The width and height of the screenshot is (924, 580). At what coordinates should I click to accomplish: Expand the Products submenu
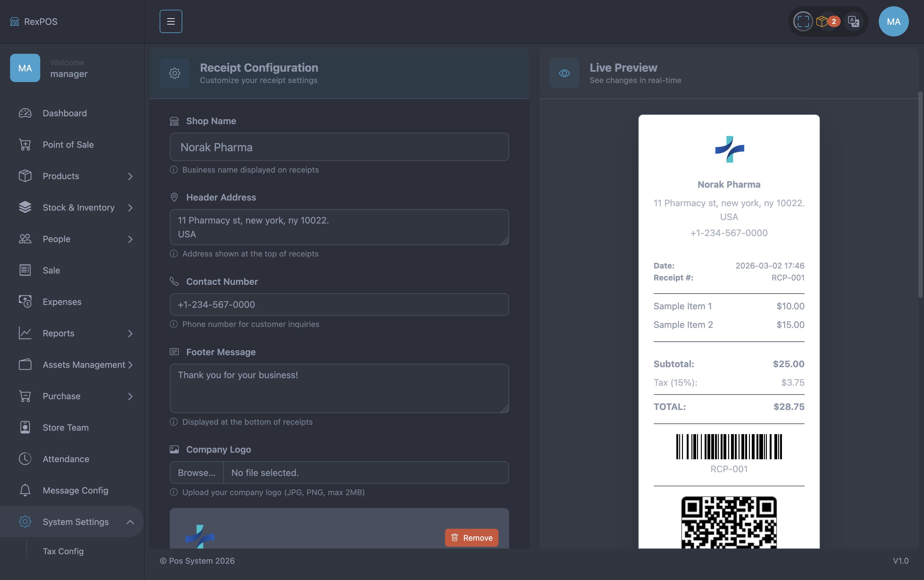(130, 176)
